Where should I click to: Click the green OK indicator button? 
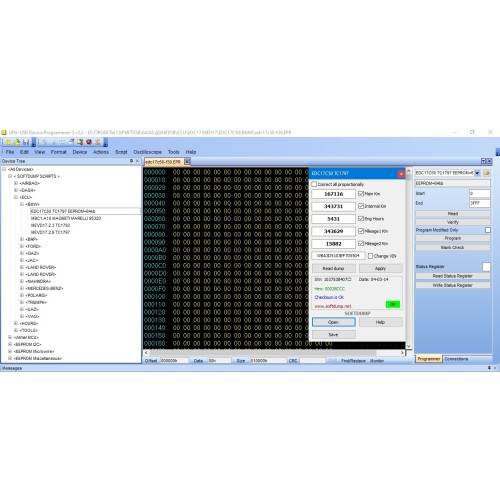393,304
